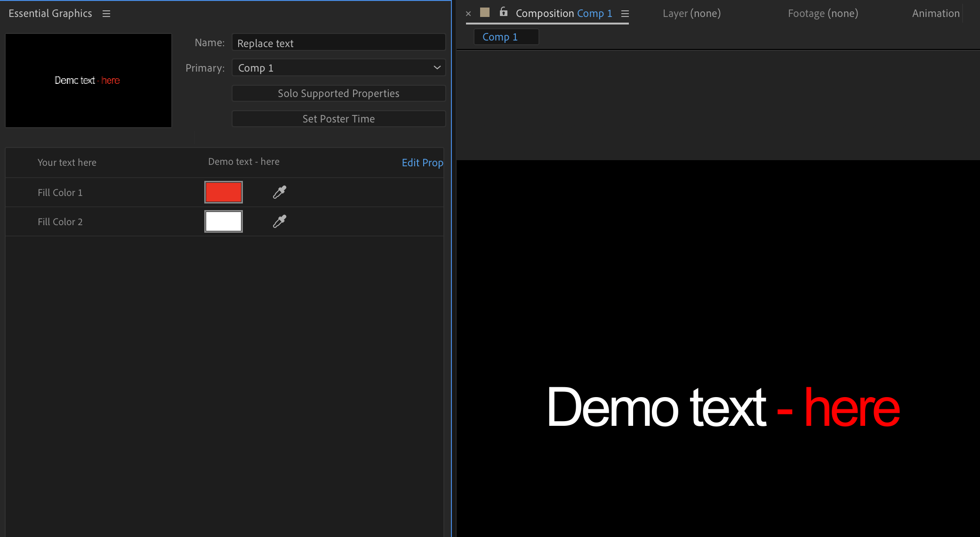Toggle the viewer lock

pos(503,13)
